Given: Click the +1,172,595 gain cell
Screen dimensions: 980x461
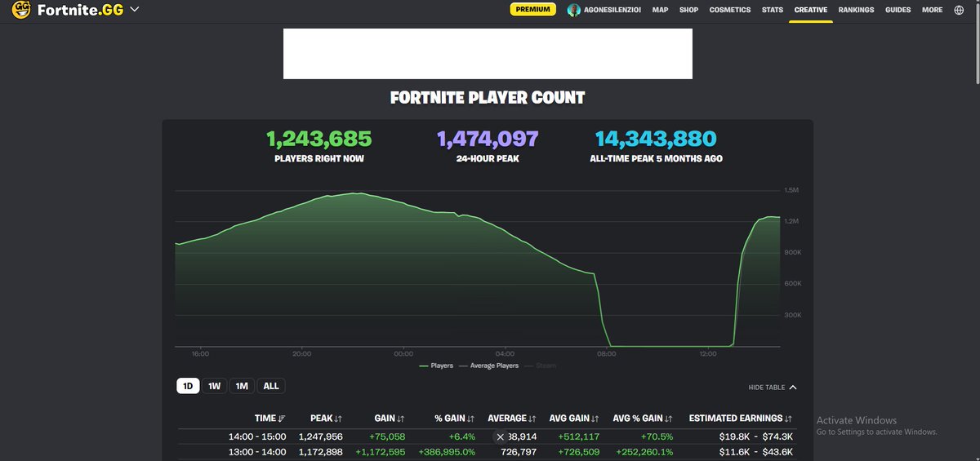Looking at the screenshot, I should tap(381, 451).
